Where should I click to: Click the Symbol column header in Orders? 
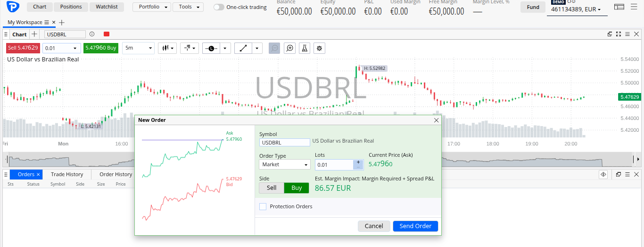58,184
